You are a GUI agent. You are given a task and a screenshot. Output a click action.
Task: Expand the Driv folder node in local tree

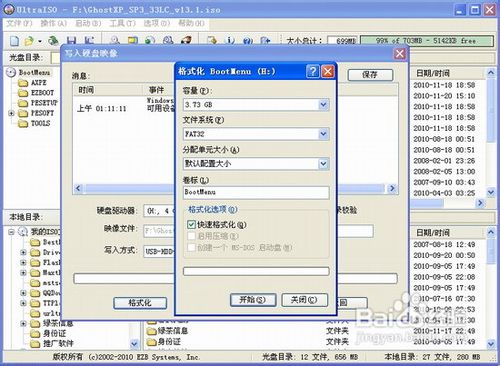(23, 252)
